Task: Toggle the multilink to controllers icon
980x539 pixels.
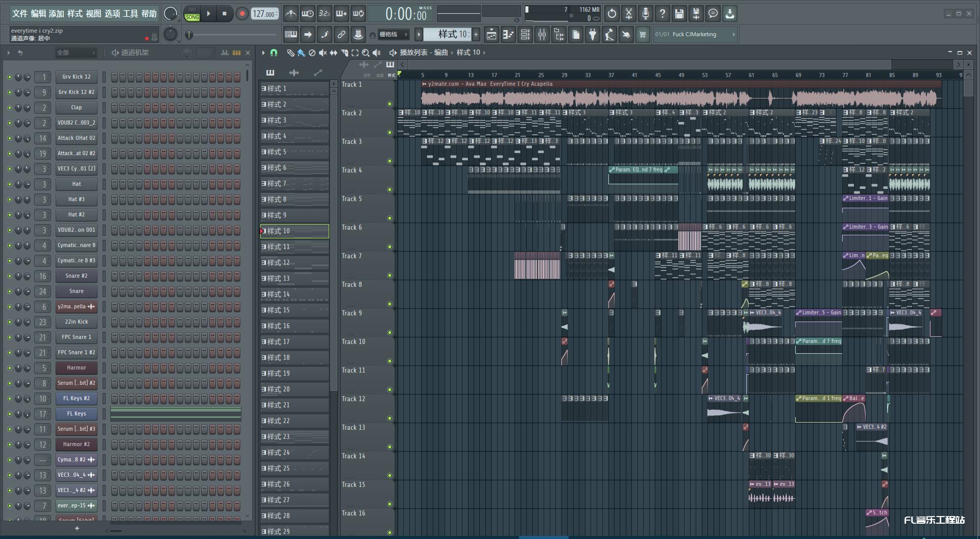Action: (341, 34)
